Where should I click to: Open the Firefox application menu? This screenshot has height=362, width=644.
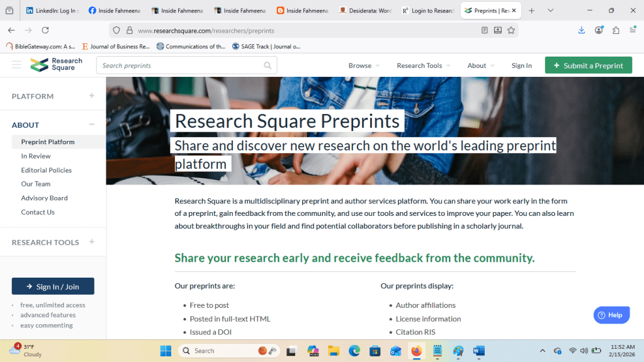point(633,30)
